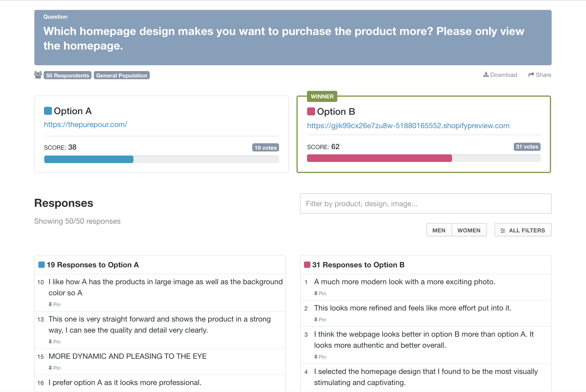The height and width of the screenshot is (392, 586).
Task: Click the Option B pink score bar
Action: (379, 158)
